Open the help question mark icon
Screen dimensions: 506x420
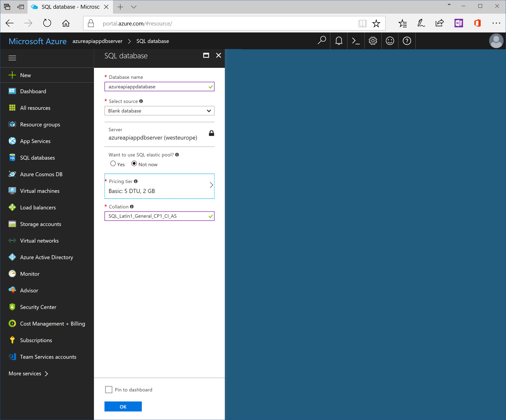pos(407,41)
